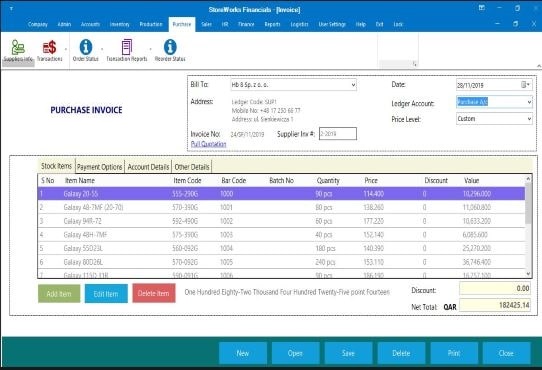Open the Accounts menu

click(x=90, y=24)
